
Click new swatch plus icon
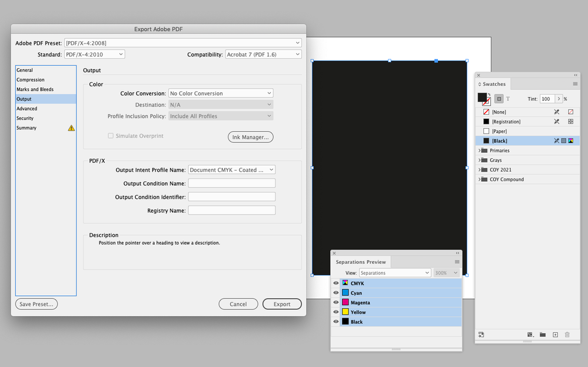[556, 335]
